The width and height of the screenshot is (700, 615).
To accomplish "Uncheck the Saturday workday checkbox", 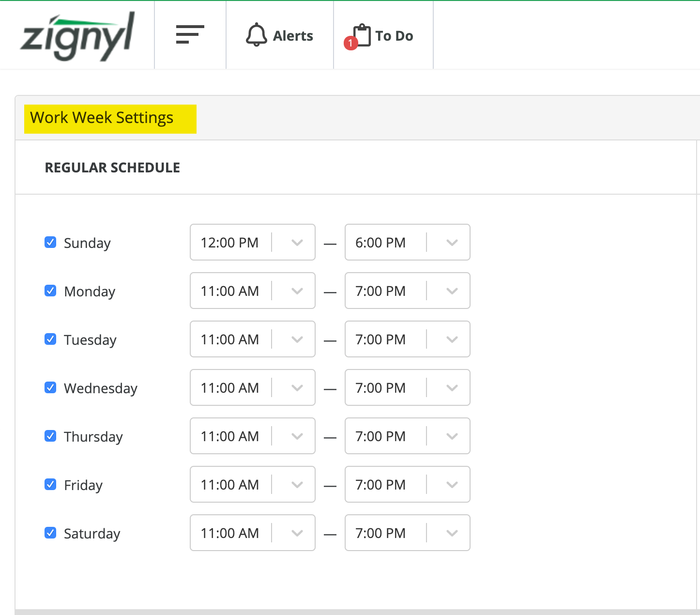I will point(50,533).
